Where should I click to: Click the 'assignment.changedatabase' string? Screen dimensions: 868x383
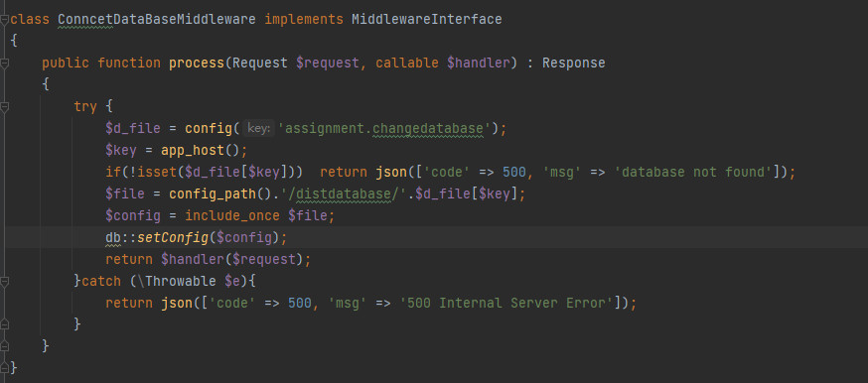pyautogui.click(x=384, y=129)
